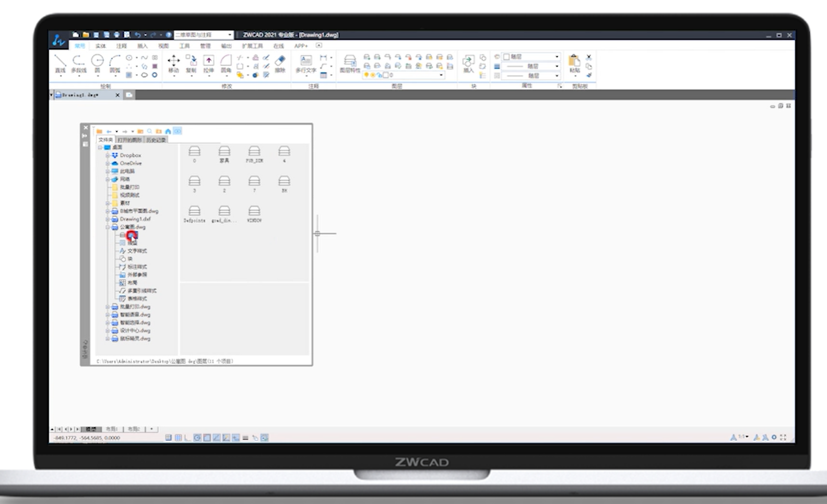This screenshot has height=504, width=827.
Task: Click the Move (移动) tool icon
Action: coord(173,63)
